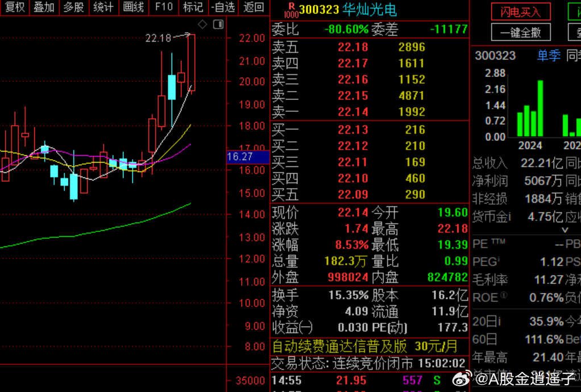This screenshot has width=581, height=392.
Task: Toggle the side panel layout icon
Action: click(x=218, y=24)
